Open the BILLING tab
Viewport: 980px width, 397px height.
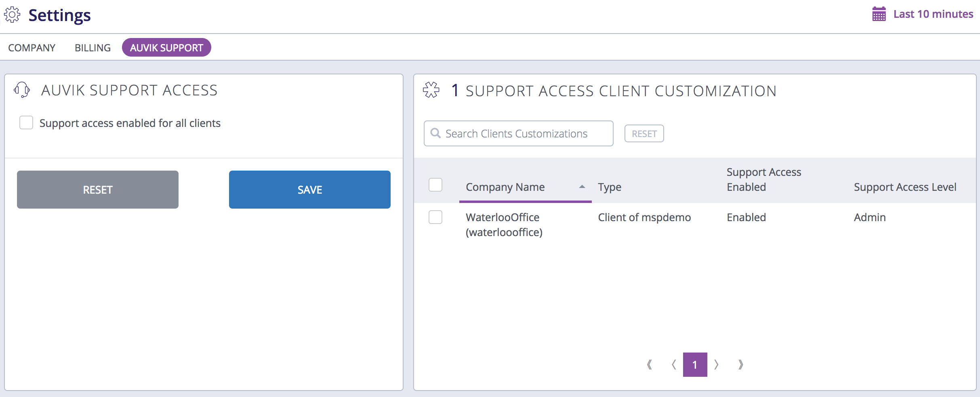coord(92,47)
